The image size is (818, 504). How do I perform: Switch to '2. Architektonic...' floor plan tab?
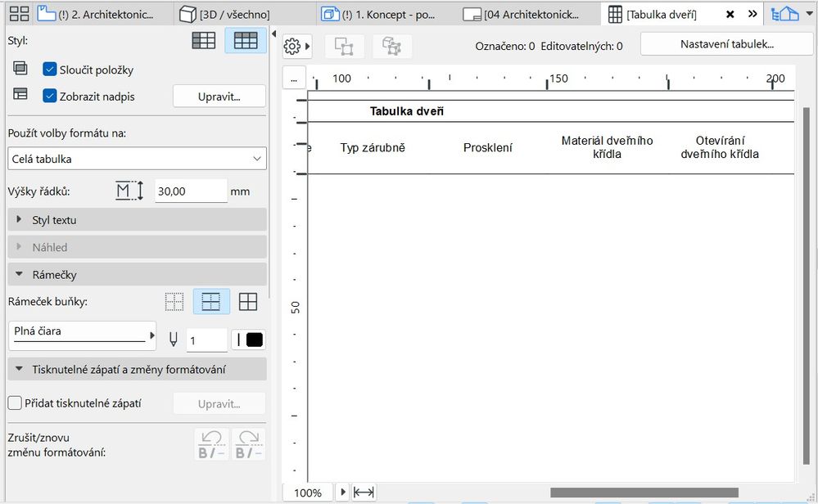(104, 14)
